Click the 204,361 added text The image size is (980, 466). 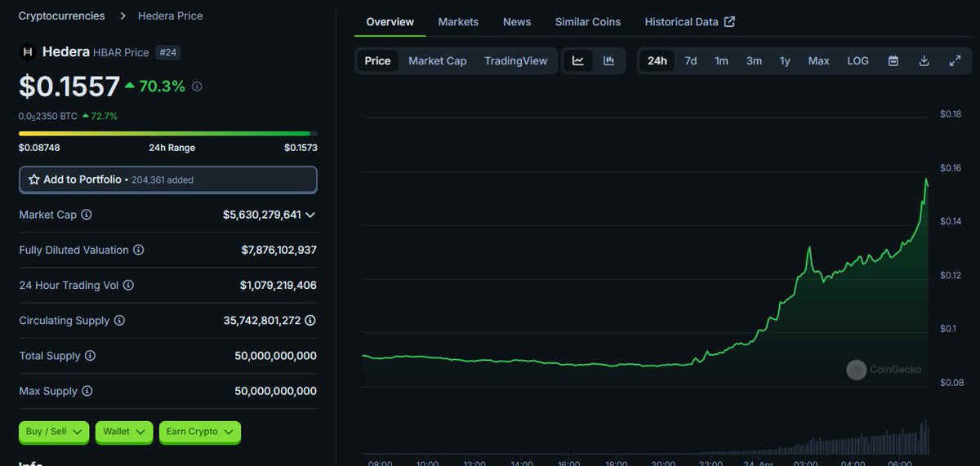click(163, 180)
